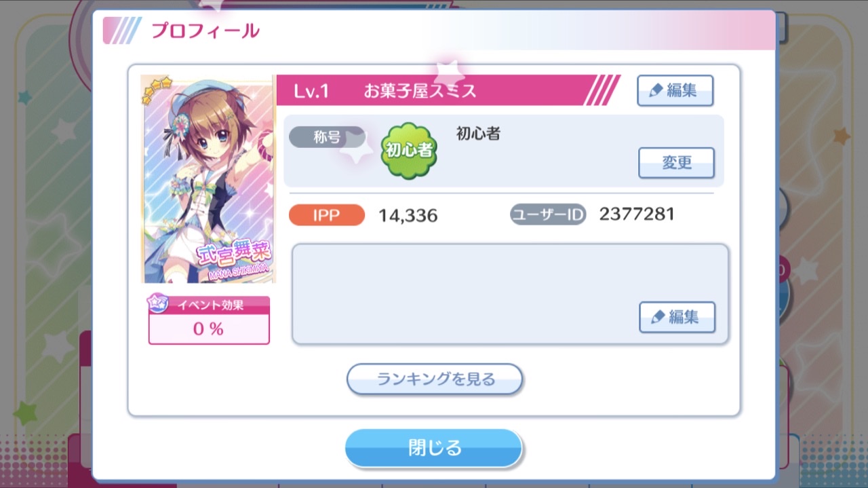
Task: Select the 式宮舞菜 character card thumbnail
Action: click(208, 179)
